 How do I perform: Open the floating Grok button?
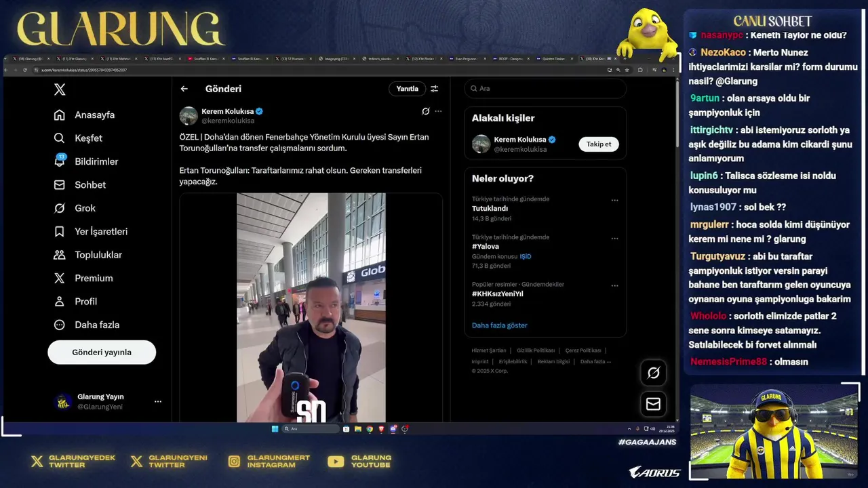click(x=654, y=373)
